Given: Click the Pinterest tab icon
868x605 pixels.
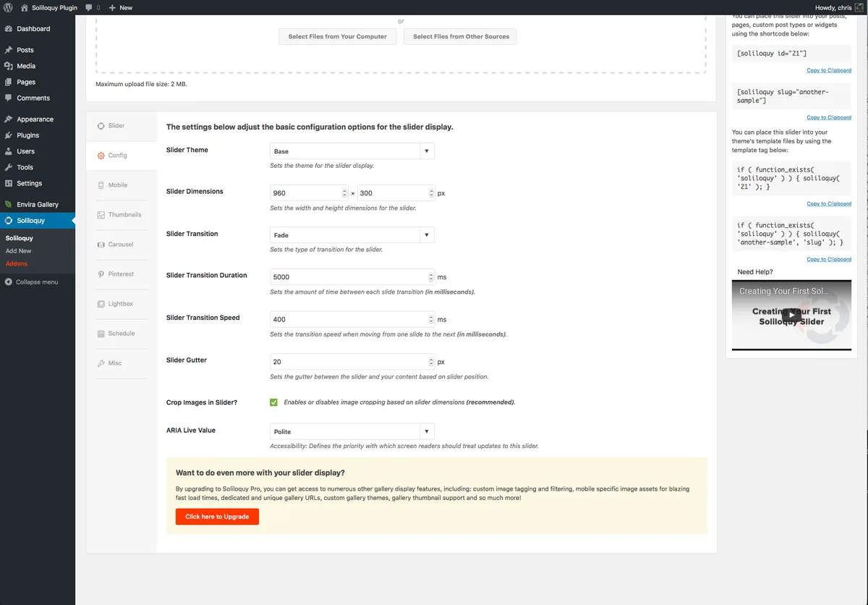Looking at the screenshot, I should pos(101,274).
